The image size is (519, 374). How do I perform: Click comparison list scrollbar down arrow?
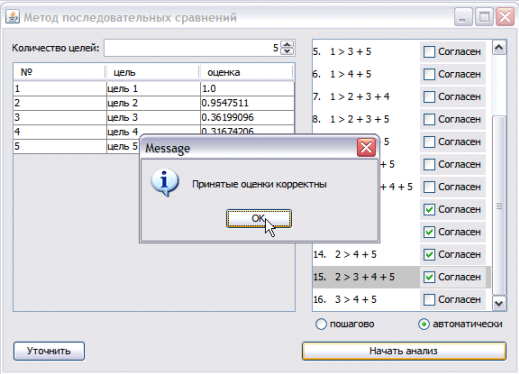tap(499, 303)
